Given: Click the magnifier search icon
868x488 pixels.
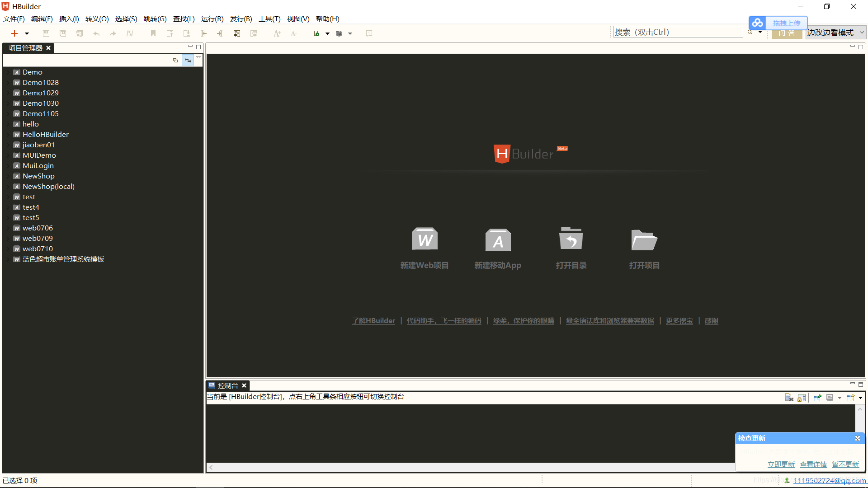Looking at the screenshot, I should (x=750, y=32).
